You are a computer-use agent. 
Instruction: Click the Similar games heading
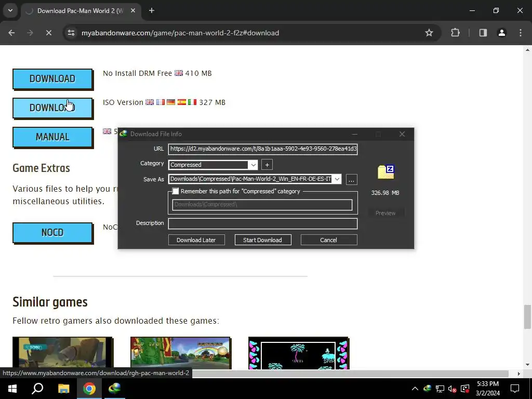tap(50, 302)
